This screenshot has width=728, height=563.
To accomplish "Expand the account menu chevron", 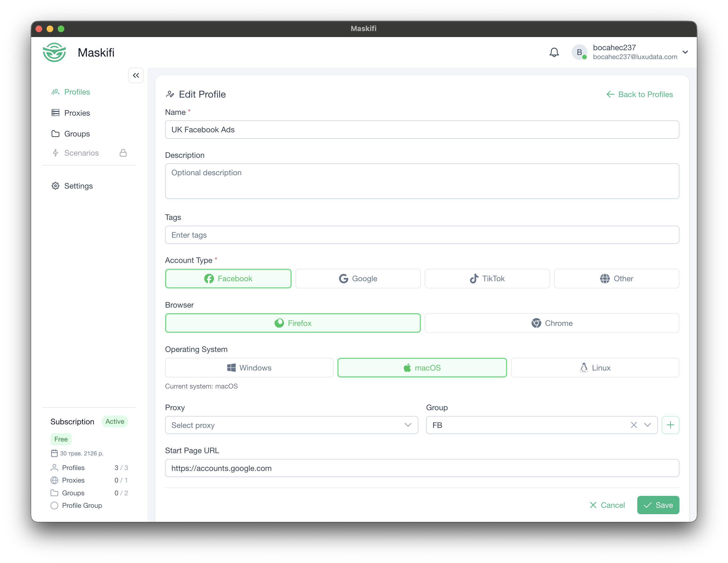I will click(x=685, y=52).
